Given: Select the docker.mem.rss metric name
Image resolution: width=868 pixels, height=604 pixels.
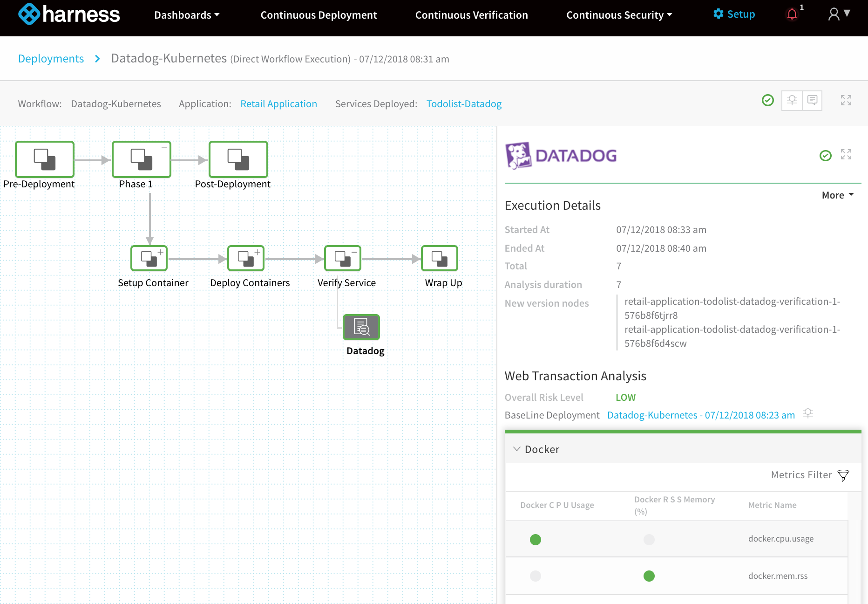Looking at the screenshot, I should [778, 576].
